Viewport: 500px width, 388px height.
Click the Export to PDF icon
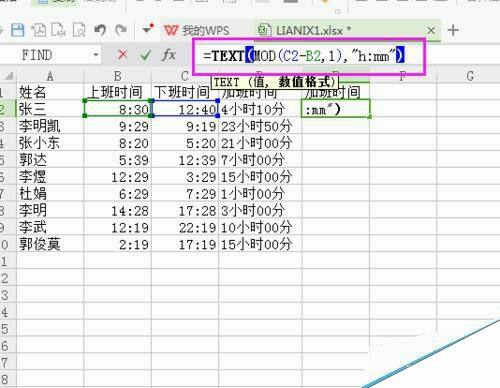point(39,30)
